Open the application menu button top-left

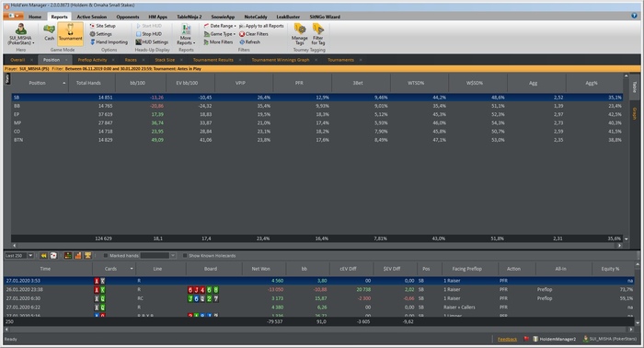click(14, 16)
